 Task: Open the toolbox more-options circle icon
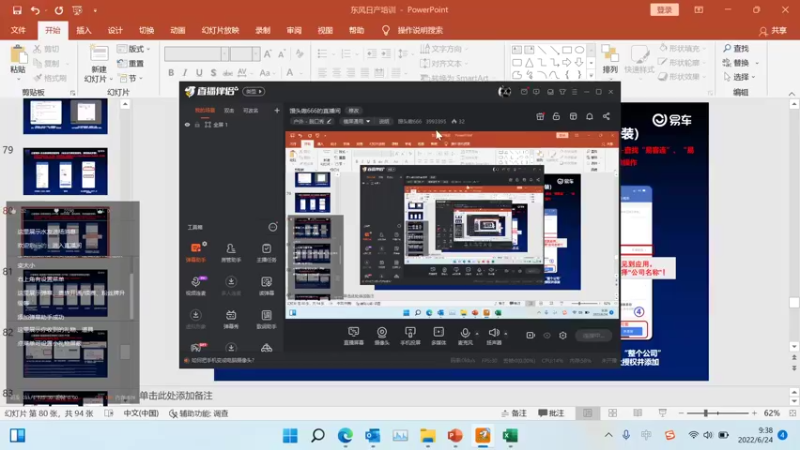coord(273,227)
